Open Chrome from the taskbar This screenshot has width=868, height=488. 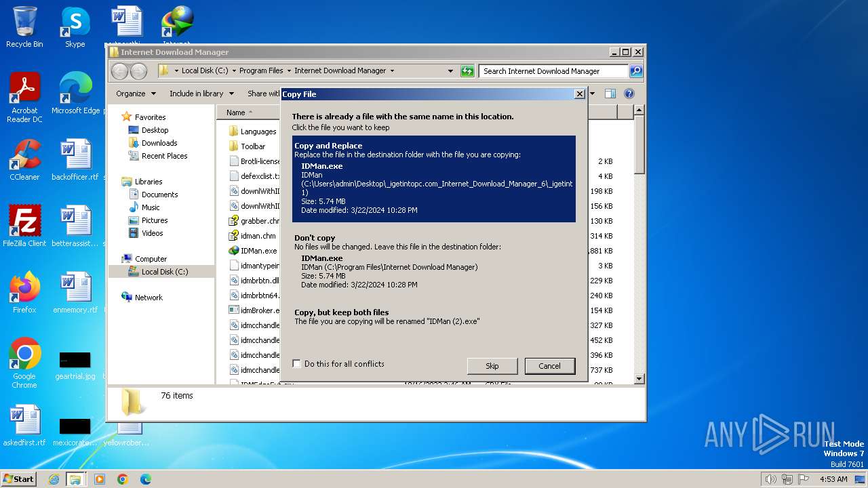pos(123,479)
